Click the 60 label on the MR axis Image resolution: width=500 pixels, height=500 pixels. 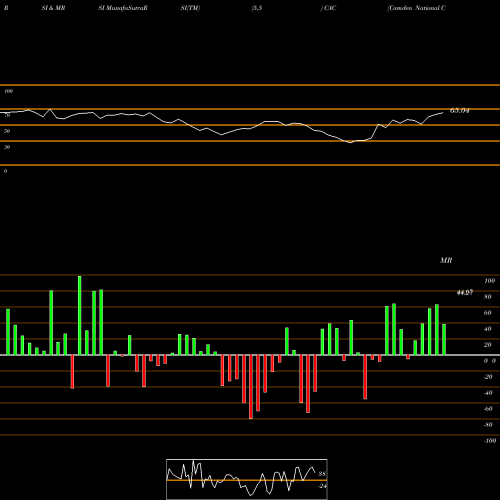tap(488, 313)
